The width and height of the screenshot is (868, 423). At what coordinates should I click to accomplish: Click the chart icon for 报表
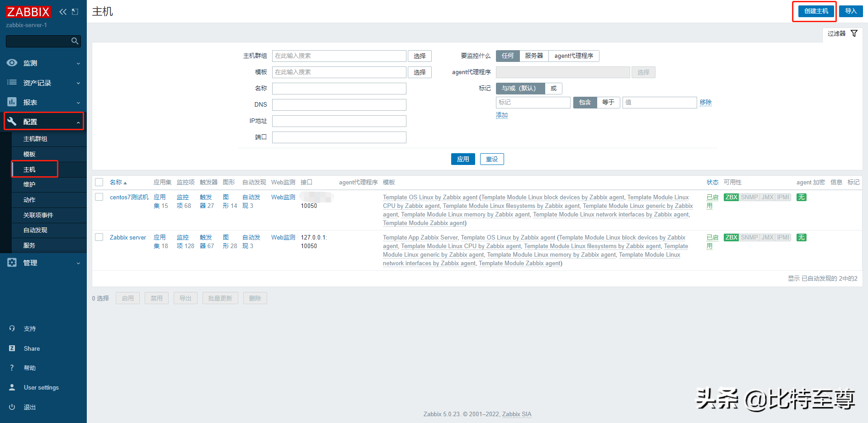coord(12,102)
